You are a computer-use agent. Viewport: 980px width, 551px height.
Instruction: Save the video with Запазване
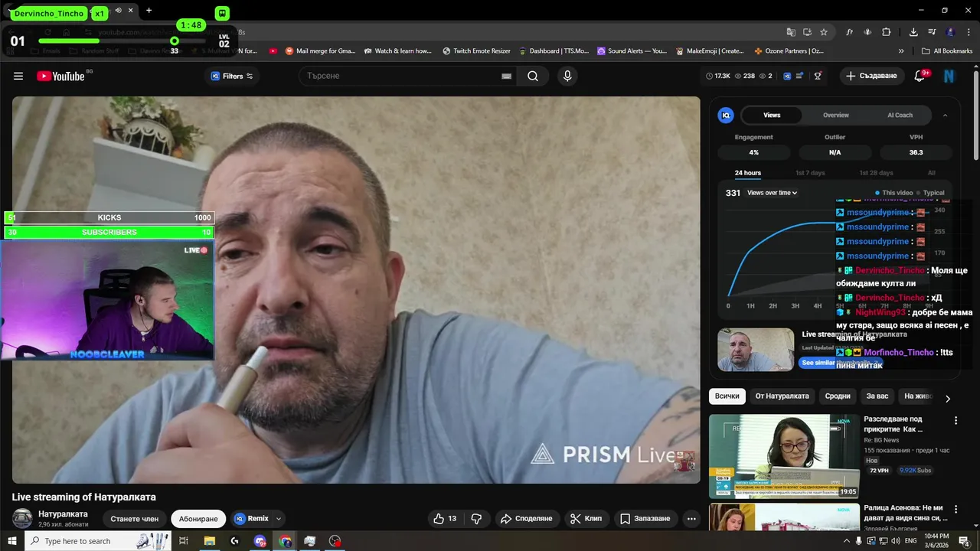tap(645, 519)
